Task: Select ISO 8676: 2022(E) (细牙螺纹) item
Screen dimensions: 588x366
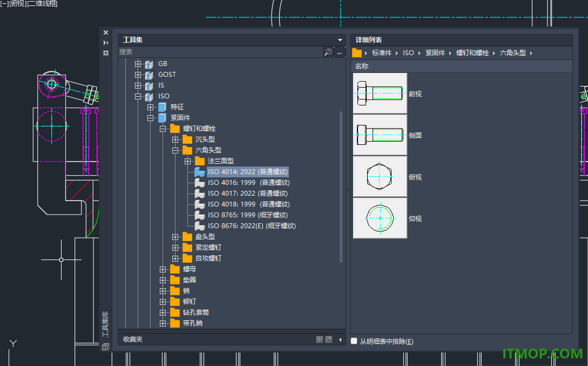Action: (x=252, y=226)
